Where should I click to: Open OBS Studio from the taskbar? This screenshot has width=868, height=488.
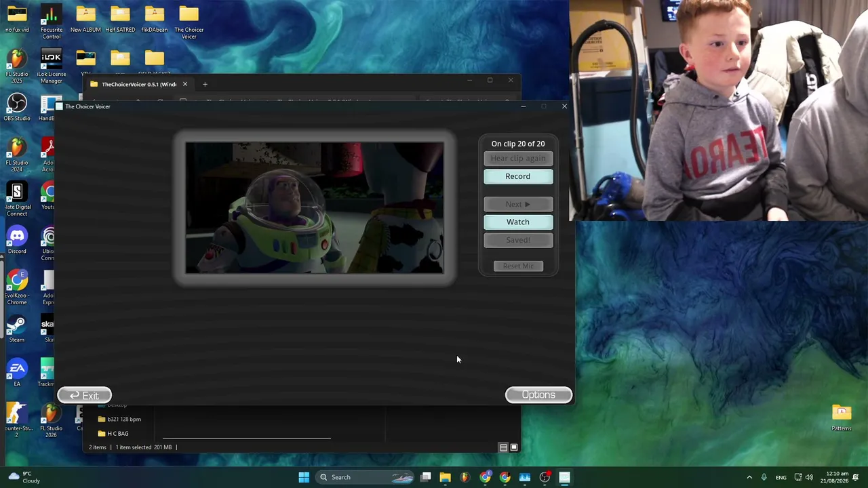coord(545,477)
